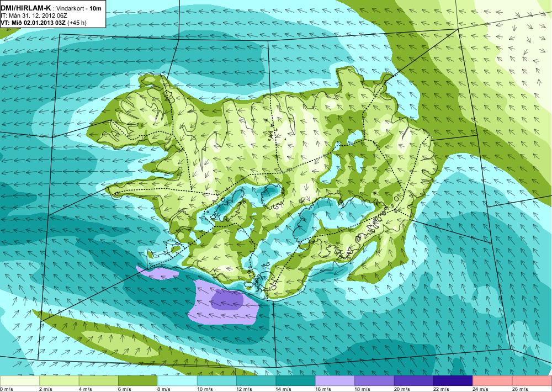The image size is (552, 392).
Task: Click the '26 m/s' legend label
Action: [521, 389]
